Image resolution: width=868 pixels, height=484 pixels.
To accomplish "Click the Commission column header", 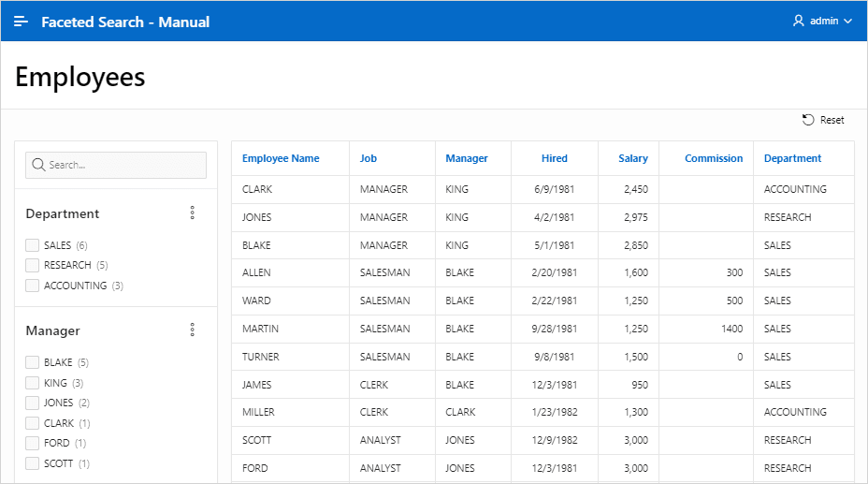I will pos(714,158).
